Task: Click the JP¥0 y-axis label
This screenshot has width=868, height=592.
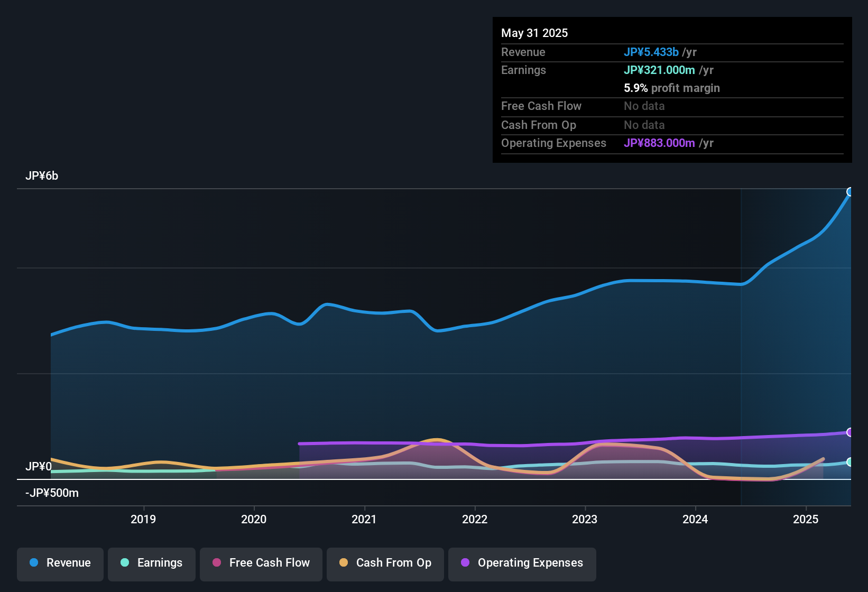Action: coord(39,467)
